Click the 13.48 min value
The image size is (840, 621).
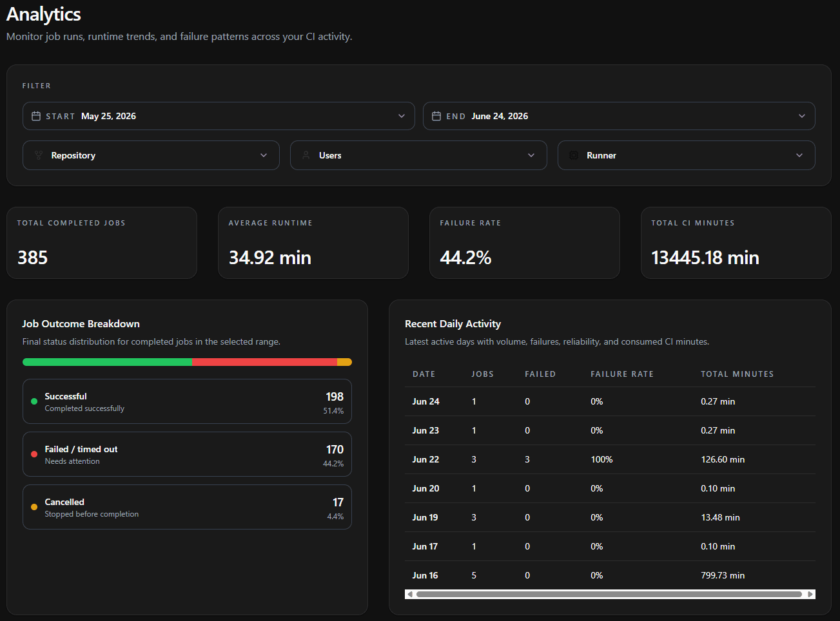720,517
